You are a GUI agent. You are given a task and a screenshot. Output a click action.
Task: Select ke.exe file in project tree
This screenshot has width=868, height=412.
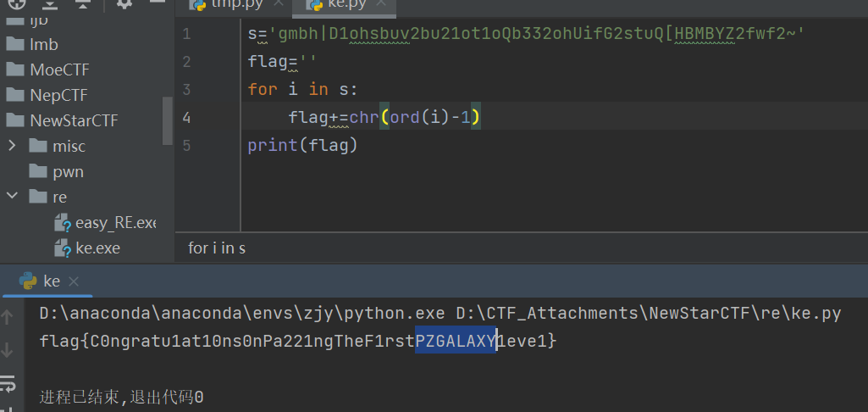tap(97, 248)
